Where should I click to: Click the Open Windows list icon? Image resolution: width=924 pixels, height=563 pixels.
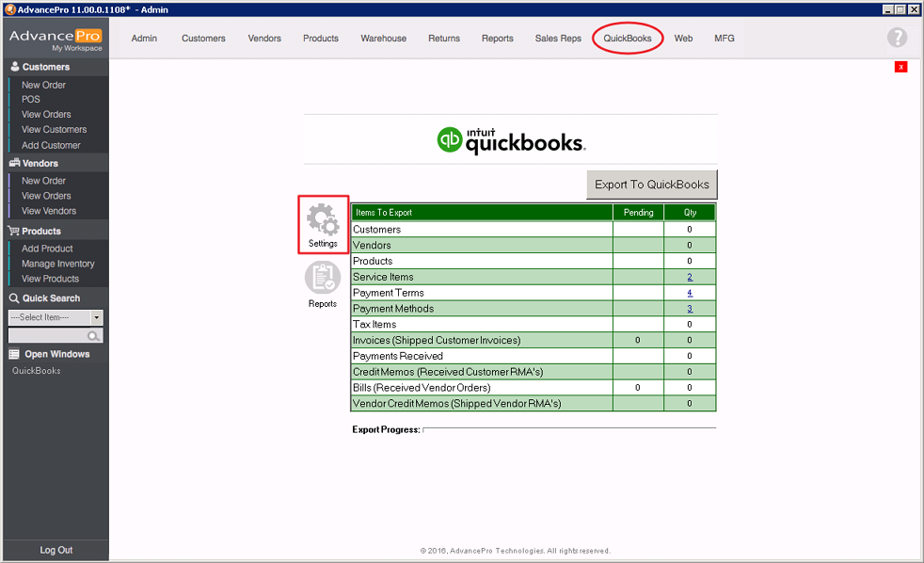coord(14,354)
